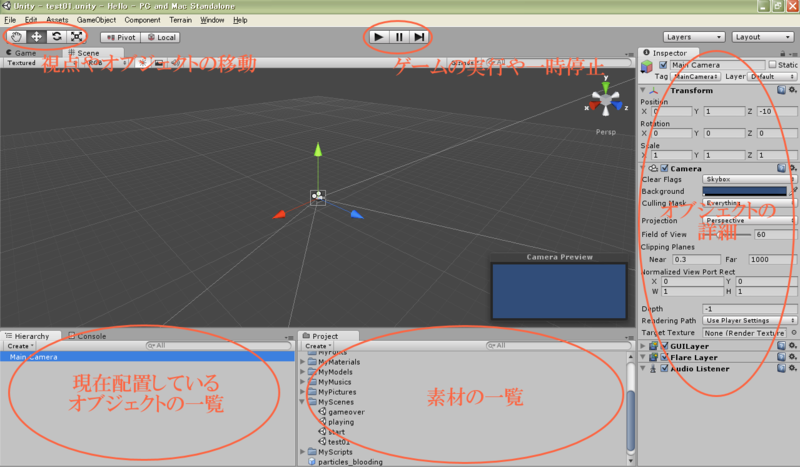Select the Rotate tool
The width and height of the screenshot is (800, 467).
click(57, 37)
